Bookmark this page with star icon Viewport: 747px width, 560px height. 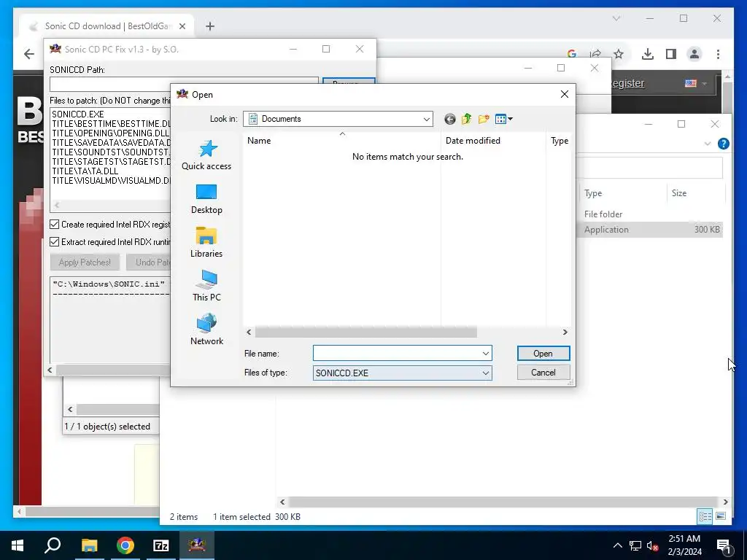click(x=619, y=54)
